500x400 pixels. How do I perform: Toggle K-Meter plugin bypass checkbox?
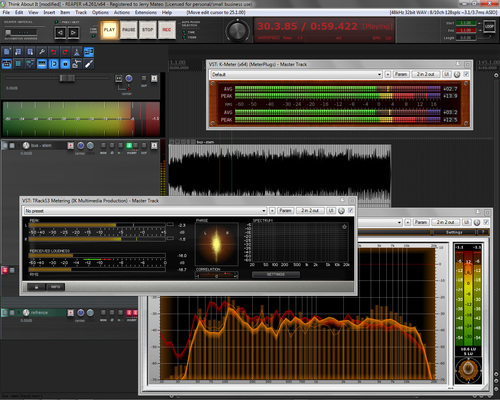[466, 74]
